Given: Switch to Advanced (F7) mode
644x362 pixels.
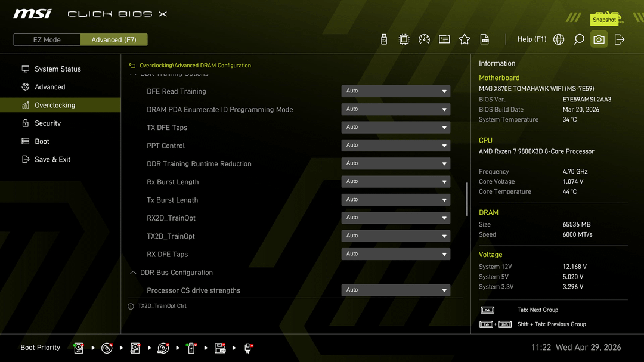Looking at the screenshot, I should tap(114, 40).
